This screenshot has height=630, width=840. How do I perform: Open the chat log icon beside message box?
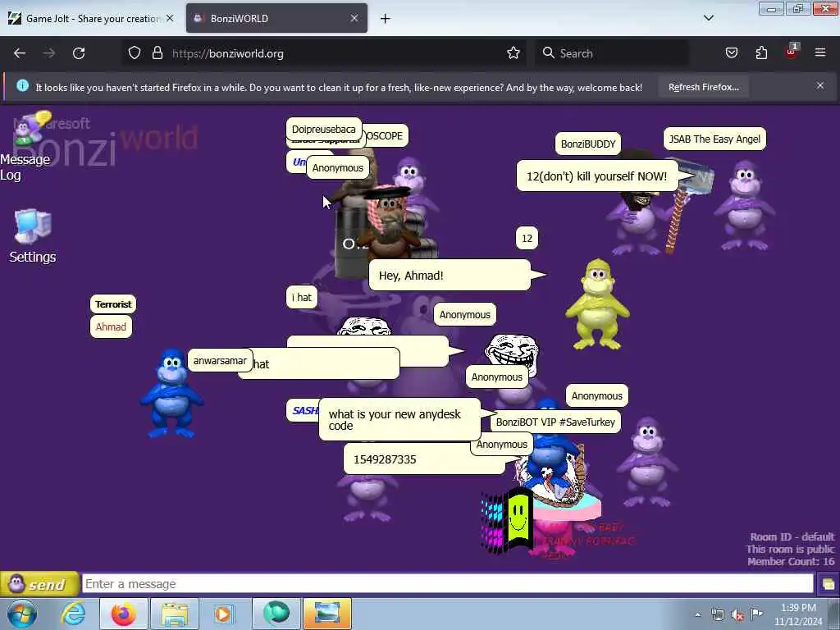tap(829, 584)
